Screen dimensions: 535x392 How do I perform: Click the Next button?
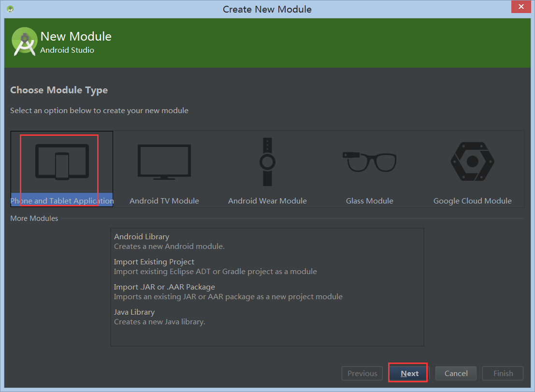click(x=409, y=373)
